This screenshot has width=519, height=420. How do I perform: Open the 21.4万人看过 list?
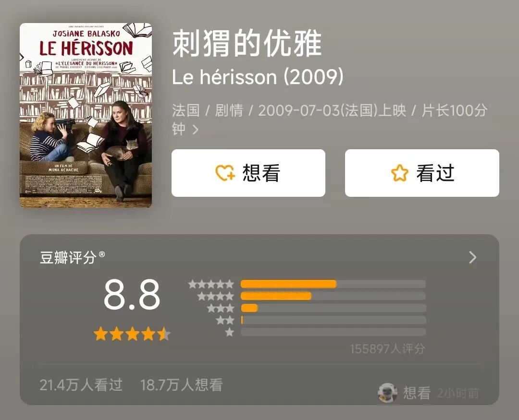point(81,385)
